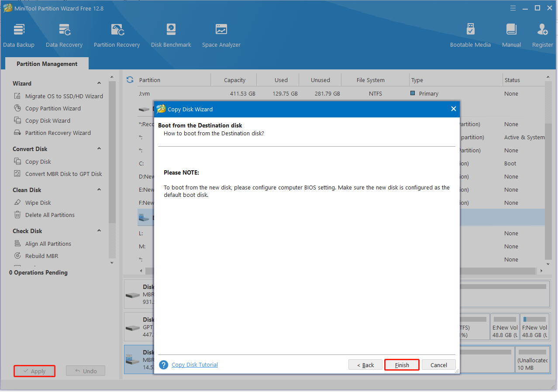Open the Copy Disk Tutorial link
Image resolution: width=558 pixels, height=392 pixels.
click(x=194, y=364)
